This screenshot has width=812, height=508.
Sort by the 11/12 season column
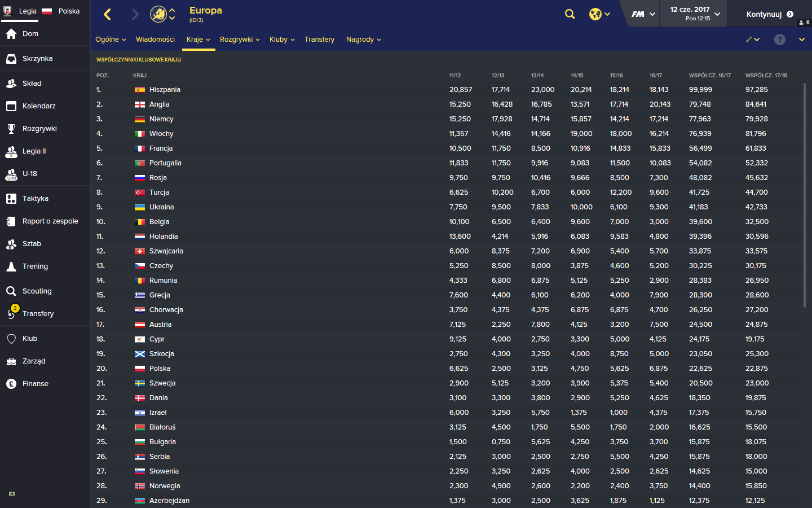pos(455,75)
